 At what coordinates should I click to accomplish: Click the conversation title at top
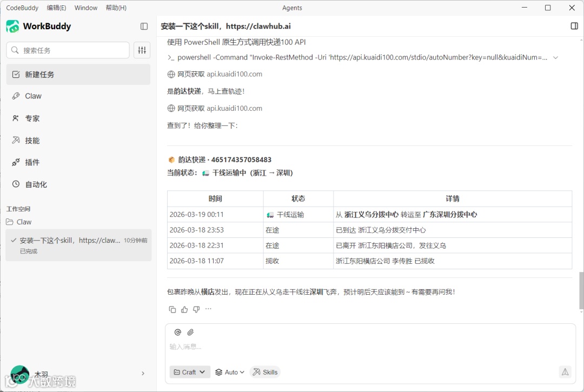225,26
